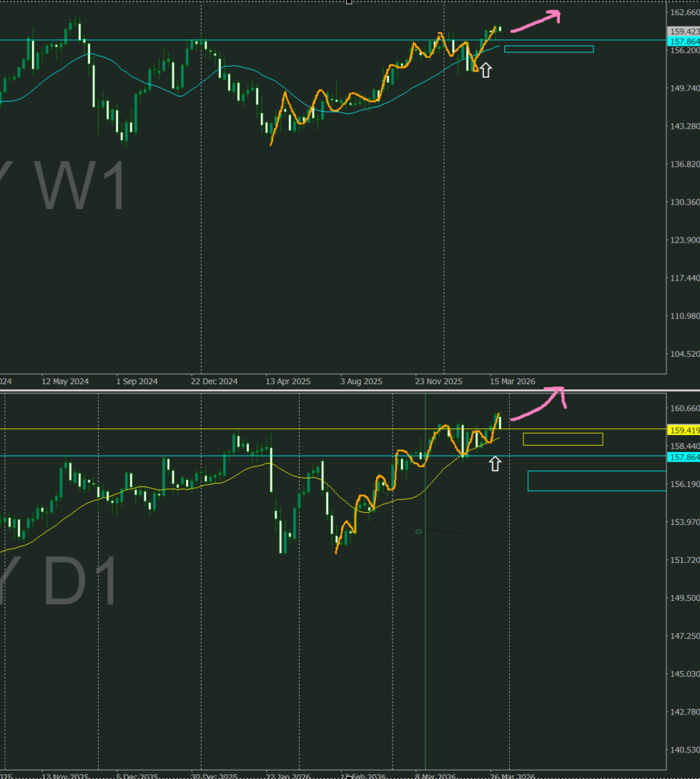
Task: Select the green vertical line on the D1 chart
Action: (425, 609)
